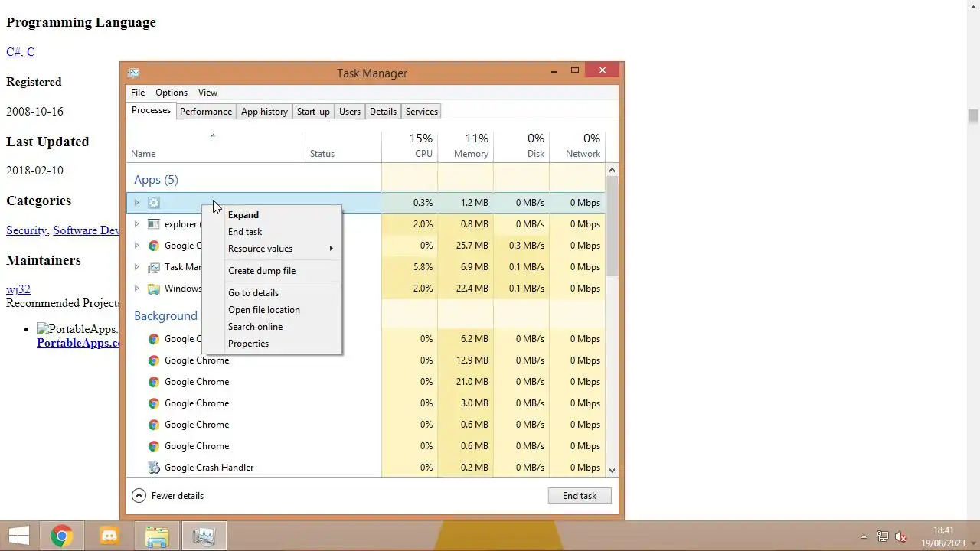This screenshot has height=551, width=980.
Task: Open the wj32 maintainer link
Action: click(18, 289)
